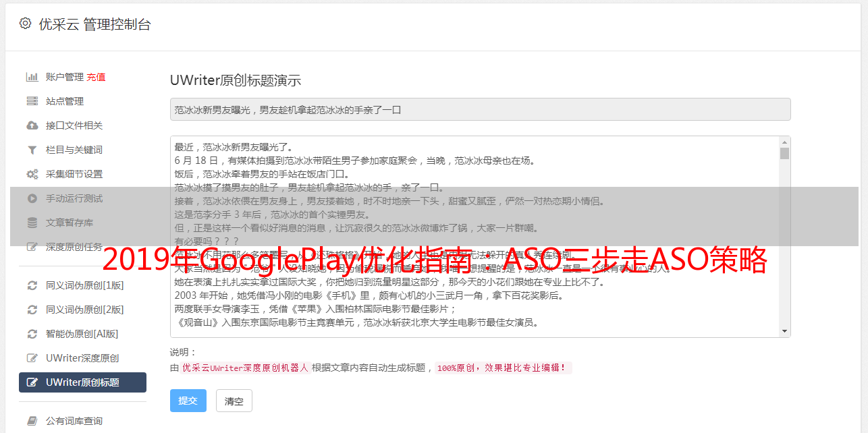Click the edit icon for 深度原创任务

(32, 247)
